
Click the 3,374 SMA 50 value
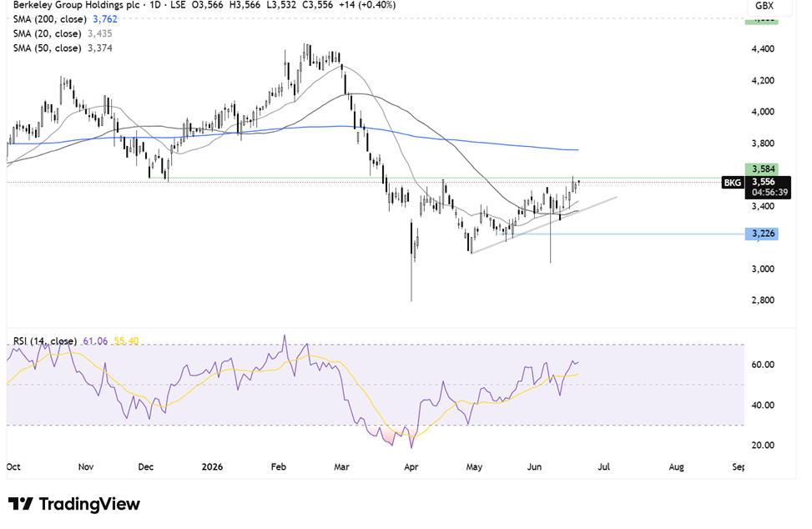[100, 48]
